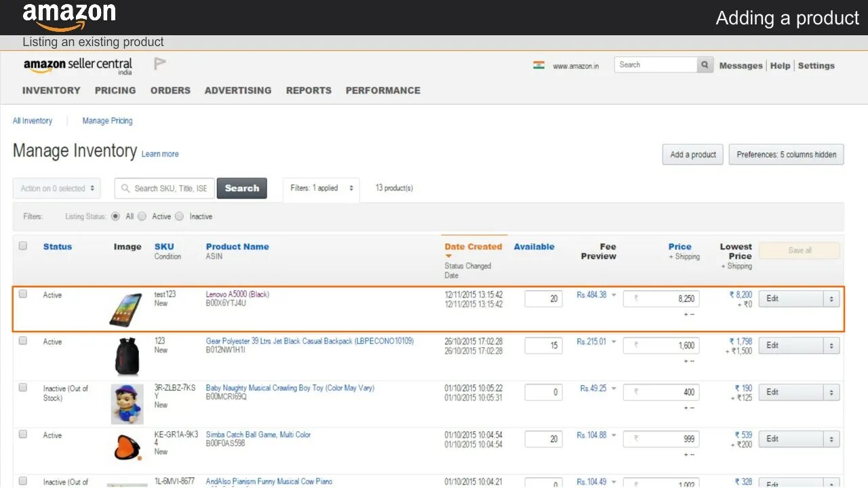868x488 pixels.
Task: Click the Search SKU, Title field
Action: click(165, 188)
